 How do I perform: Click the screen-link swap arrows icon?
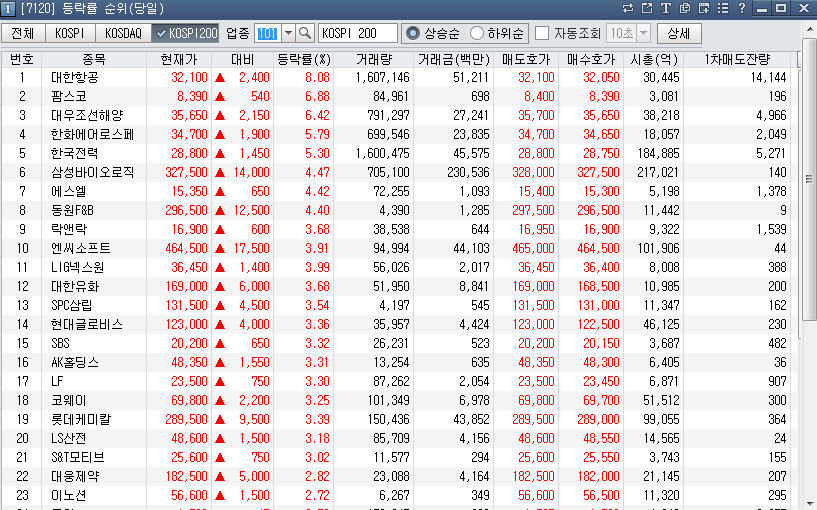point(628,8)
